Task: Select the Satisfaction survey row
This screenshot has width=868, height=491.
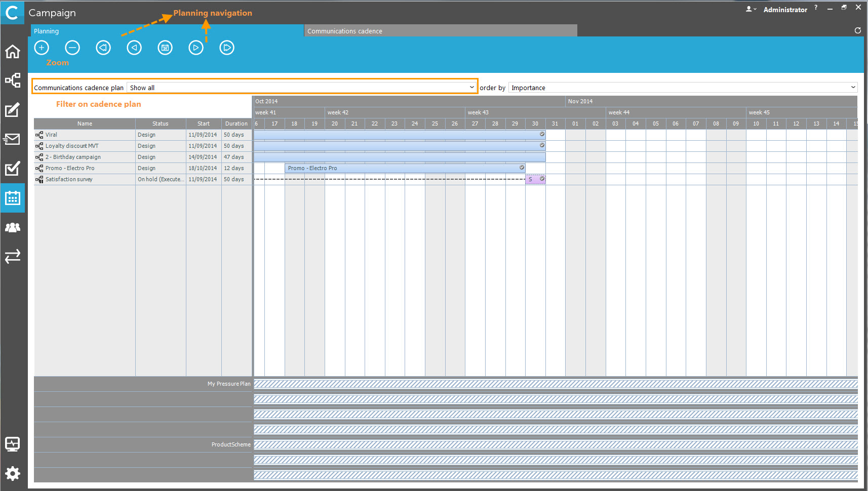Action: [69, 179]
